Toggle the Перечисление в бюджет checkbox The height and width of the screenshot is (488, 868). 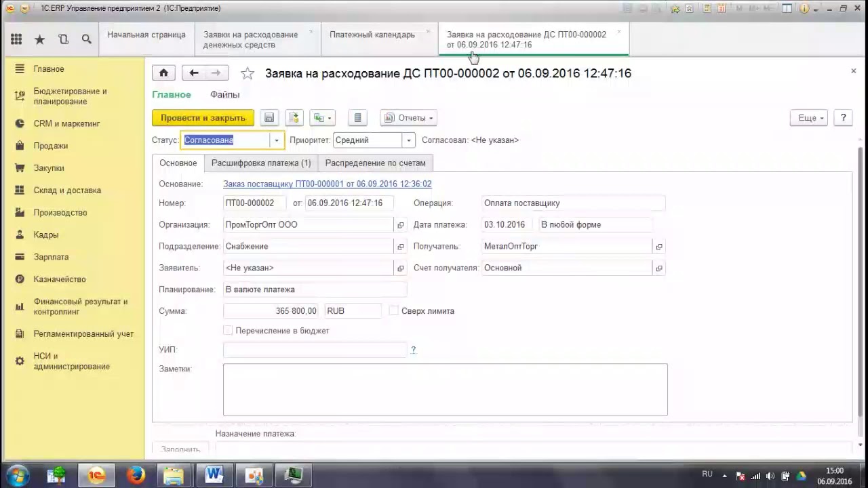click(228, 331)
